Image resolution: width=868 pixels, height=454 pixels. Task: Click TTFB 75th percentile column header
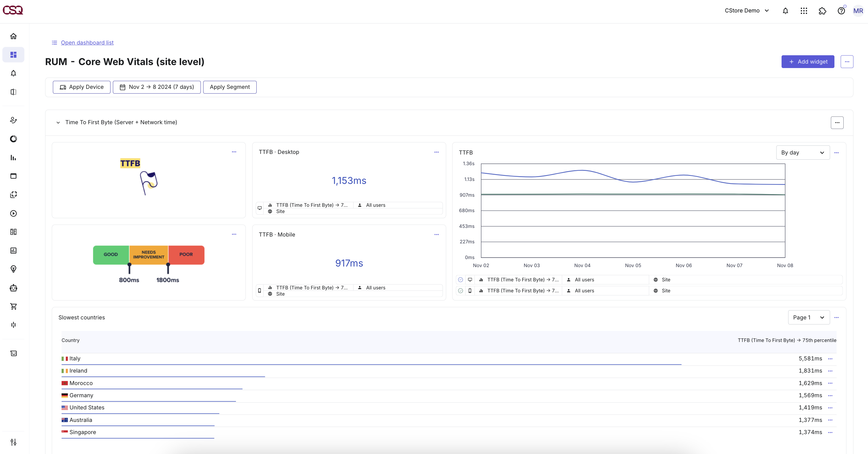pyautogui.click(x=787, y=340)
